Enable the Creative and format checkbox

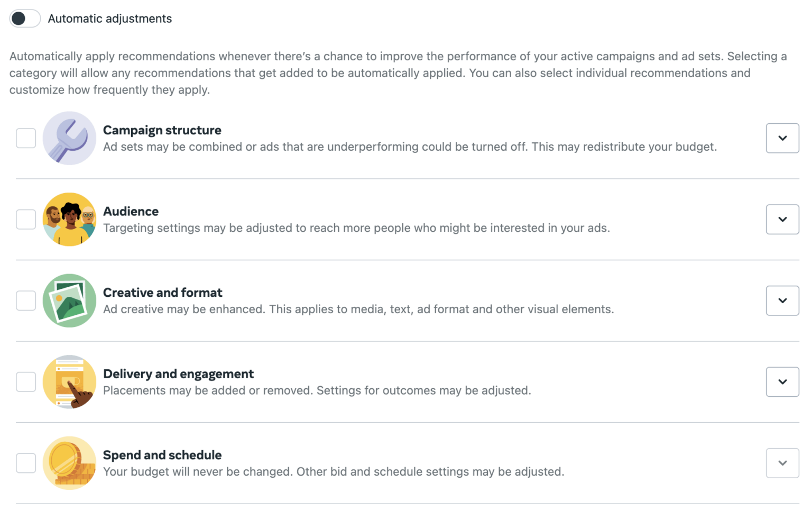pos(26,300)
